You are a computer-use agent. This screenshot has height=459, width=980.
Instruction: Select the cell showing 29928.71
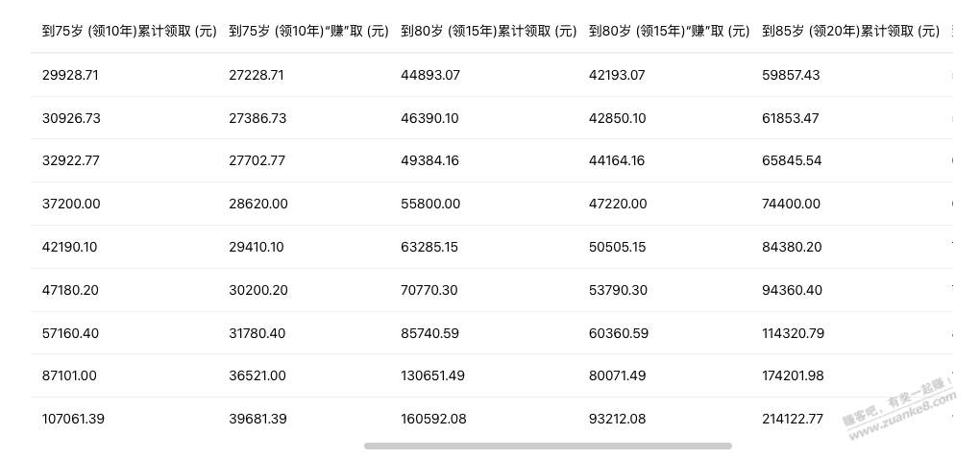(70, 75)
